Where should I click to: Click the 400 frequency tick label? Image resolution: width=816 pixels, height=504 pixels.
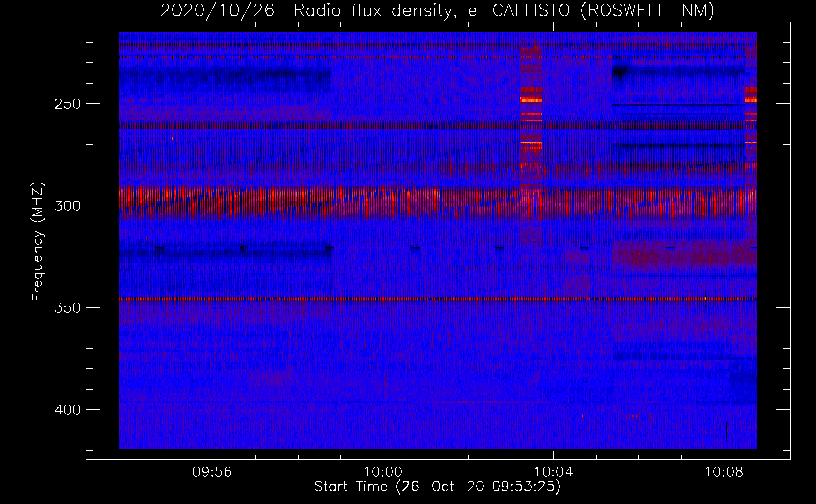[68, 410]
